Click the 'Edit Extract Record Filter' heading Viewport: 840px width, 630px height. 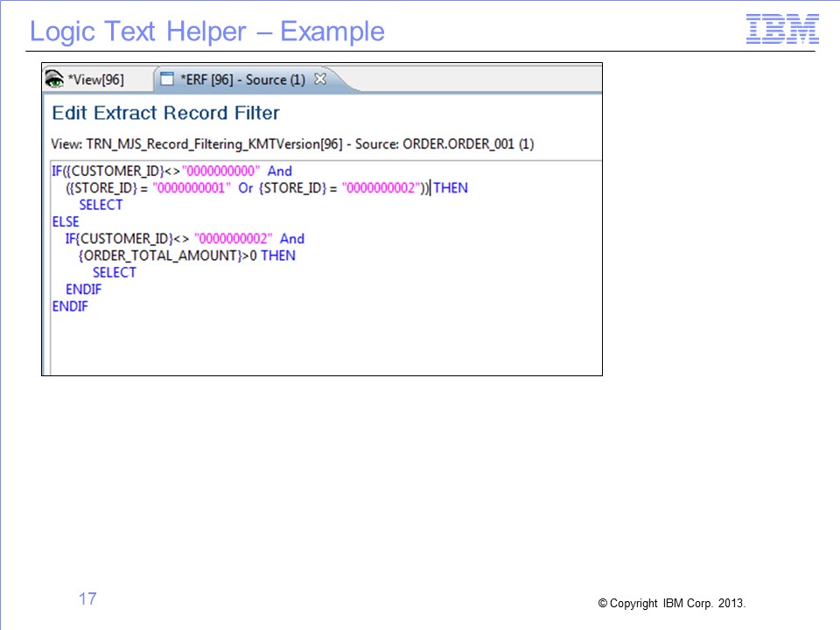click(x=165, y=113)
